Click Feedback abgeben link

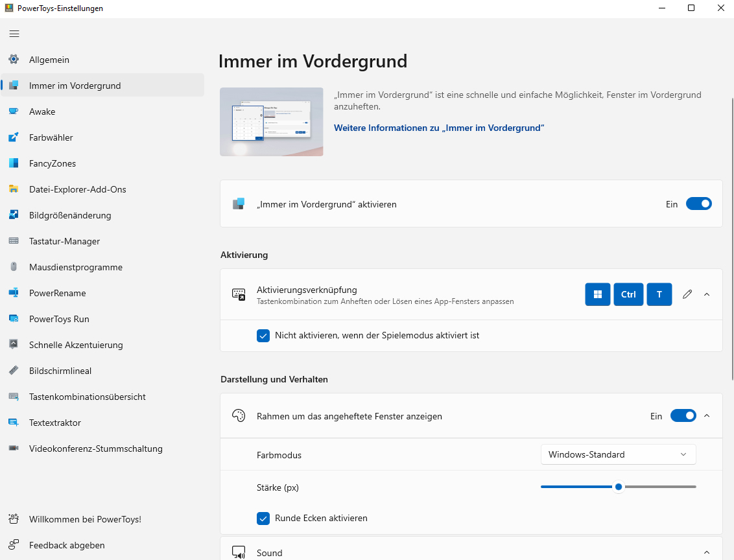click(x=102, y=545)
